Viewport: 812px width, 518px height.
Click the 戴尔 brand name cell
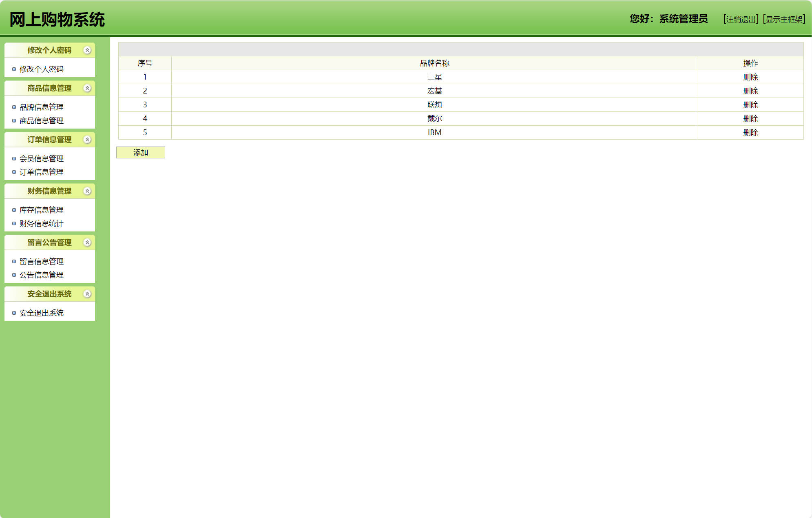pos(434,119)
